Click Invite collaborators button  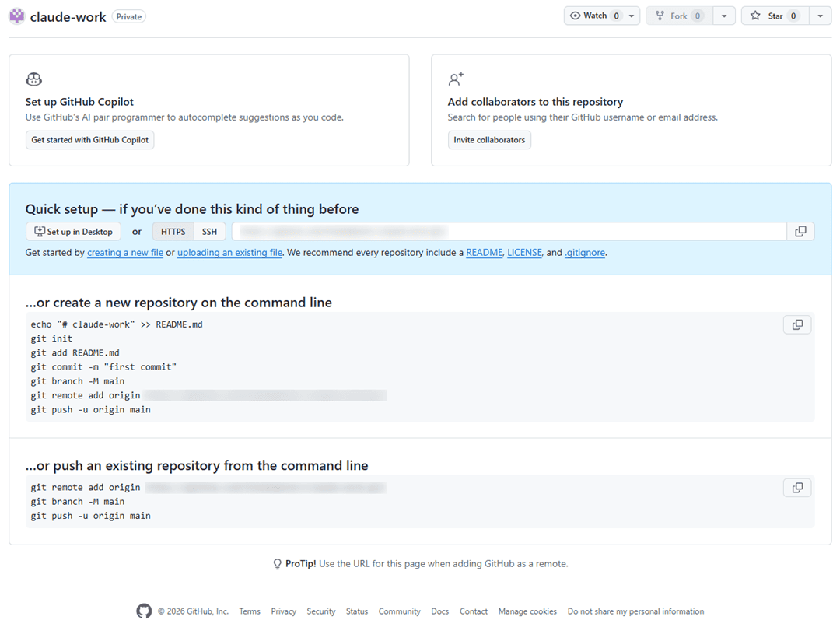(x=489, y=140)
